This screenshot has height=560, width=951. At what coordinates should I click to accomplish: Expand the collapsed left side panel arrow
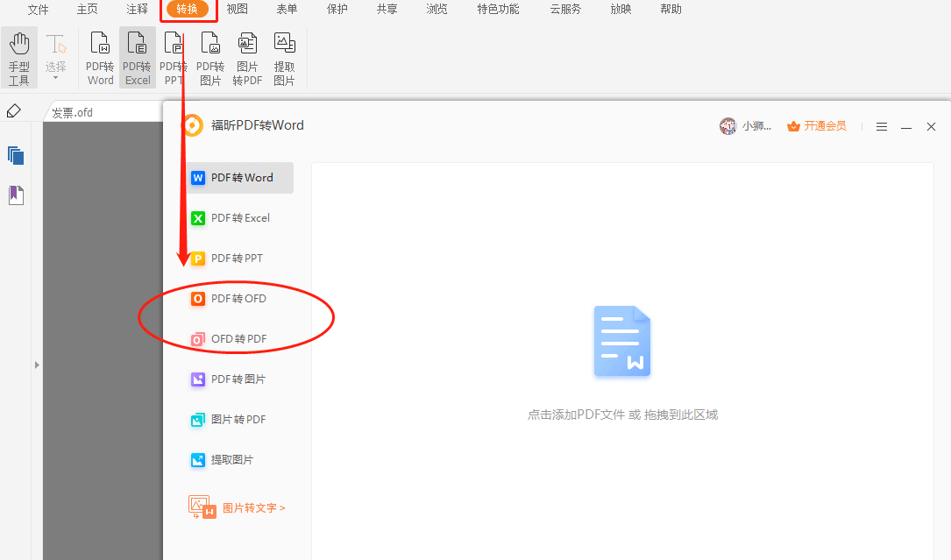tap(37, 365)
